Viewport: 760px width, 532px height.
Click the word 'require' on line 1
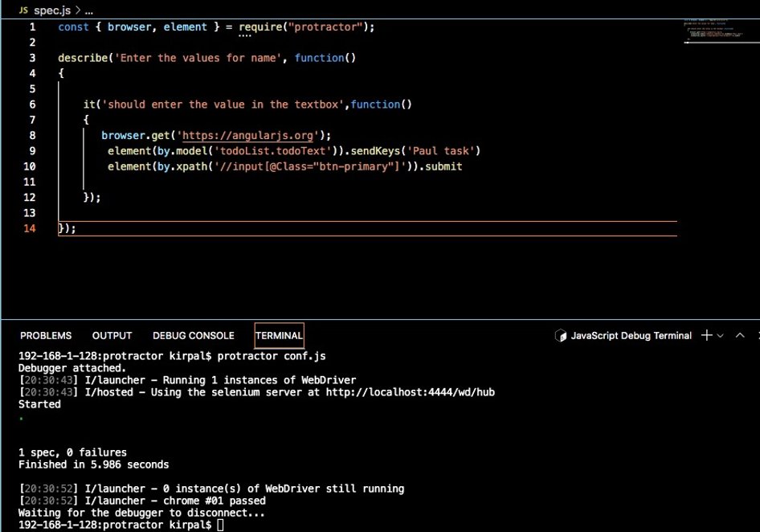click(260, 27)
